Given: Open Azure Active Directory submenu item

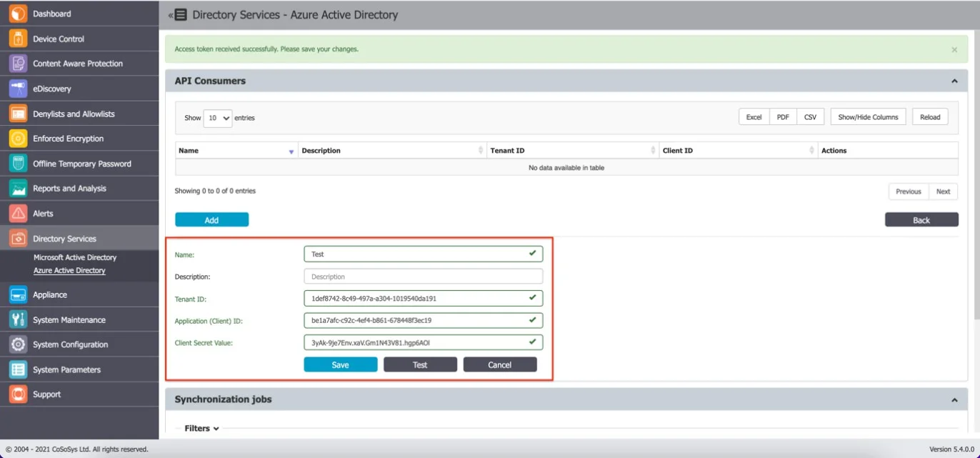Looking at the screenshot, I should 69,271.
